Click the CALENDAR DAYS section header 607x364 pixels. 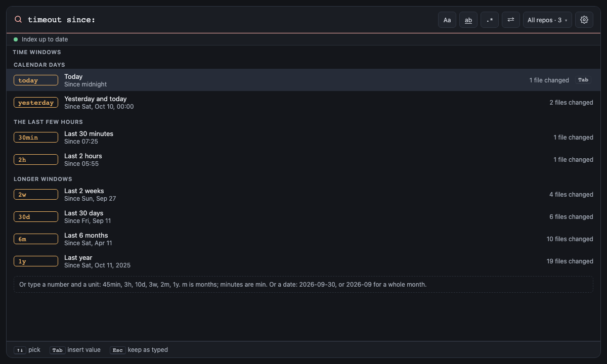[39, 65]
